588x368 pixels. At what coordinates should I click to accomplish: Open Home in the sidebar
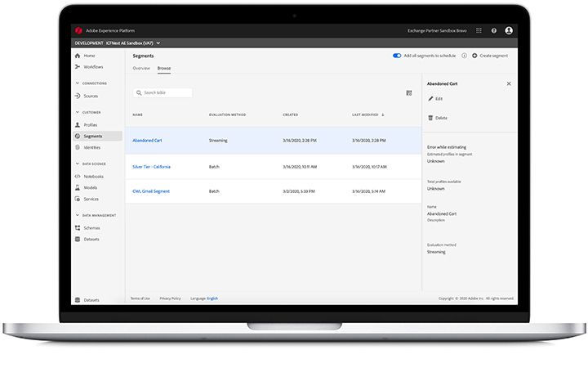click(x=89, y=56)
